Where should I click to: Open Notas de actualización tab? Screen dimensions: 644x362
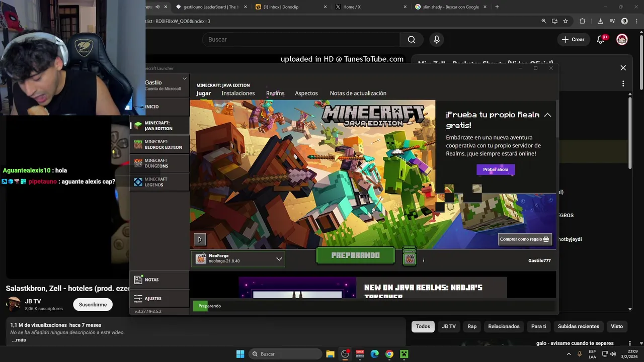(358, 94)
